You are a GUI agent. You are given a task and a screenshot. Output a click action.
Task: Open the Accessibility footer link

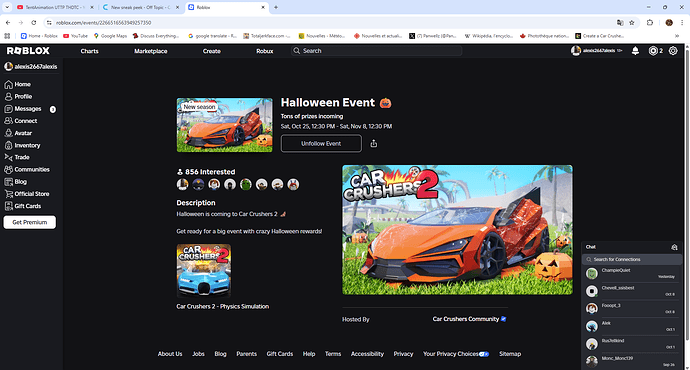[367, 354]
